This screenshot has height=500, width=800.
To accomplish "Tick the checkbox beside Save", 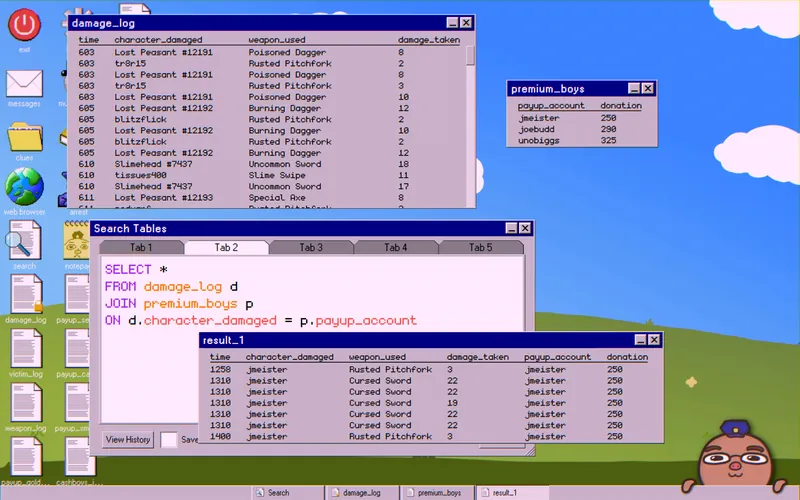I will [x=169, y=439].
